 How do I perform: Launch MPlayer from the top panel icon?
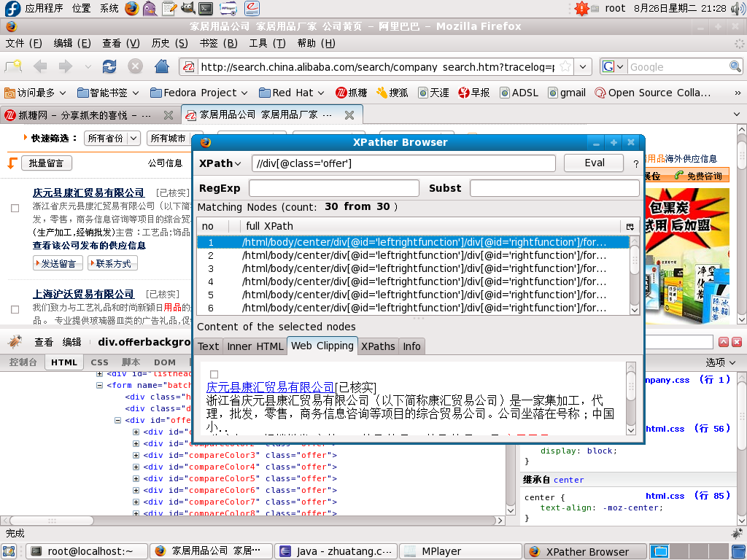coord(228,8)
